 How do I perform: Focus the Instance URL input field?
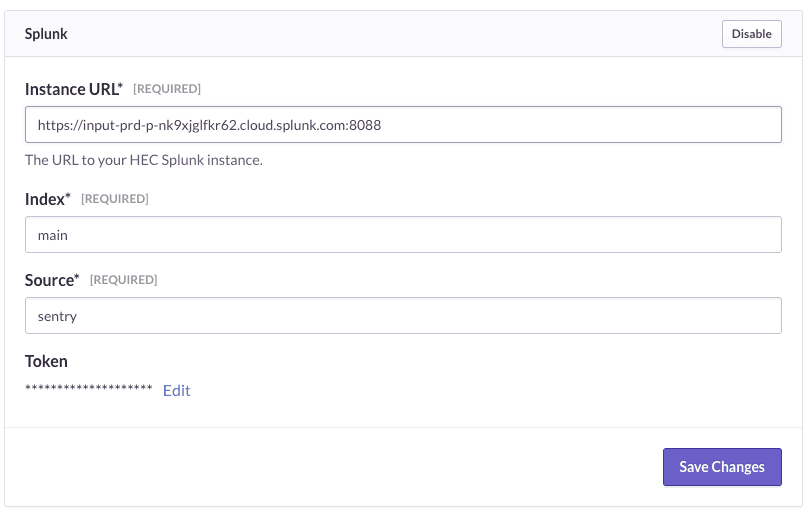403,126
